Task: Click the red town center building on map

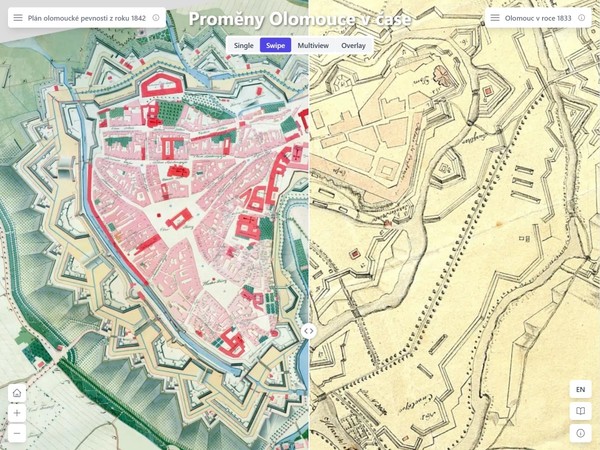Action: tap(179, 171)
